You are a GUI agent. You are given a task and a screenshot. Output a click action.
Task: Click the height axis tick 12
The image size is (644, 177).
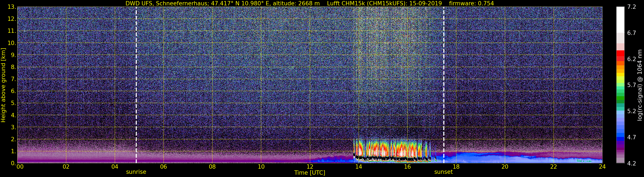12,19
